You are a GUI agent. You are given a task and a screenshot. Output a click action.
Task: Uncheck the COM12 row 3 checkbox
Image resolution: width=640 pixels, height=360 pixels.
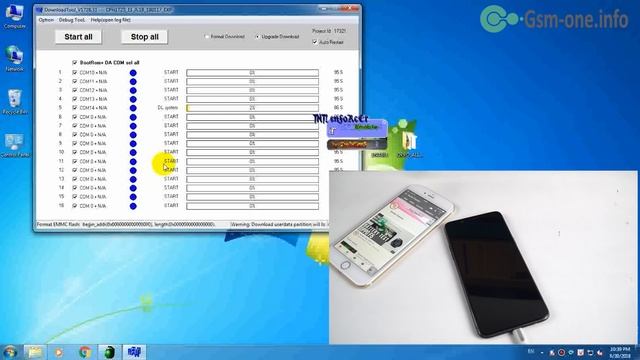click(x=75, y=90)
